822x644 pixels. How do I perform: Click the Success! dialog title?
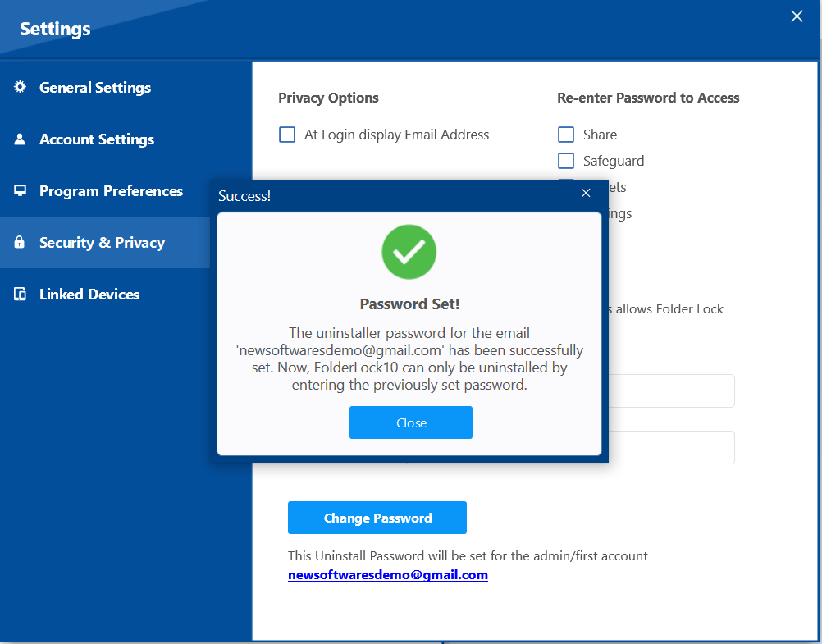(244, 195)
